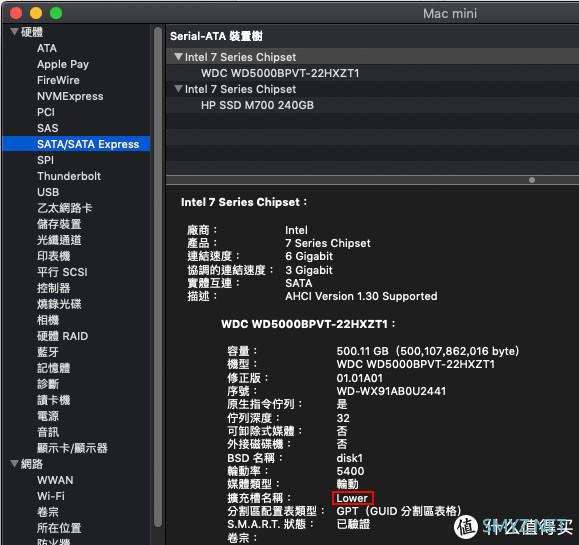Click the rotation rate value 5400
Image resolution: width=579 pixels, height=545 pixels.
[350, 471]
